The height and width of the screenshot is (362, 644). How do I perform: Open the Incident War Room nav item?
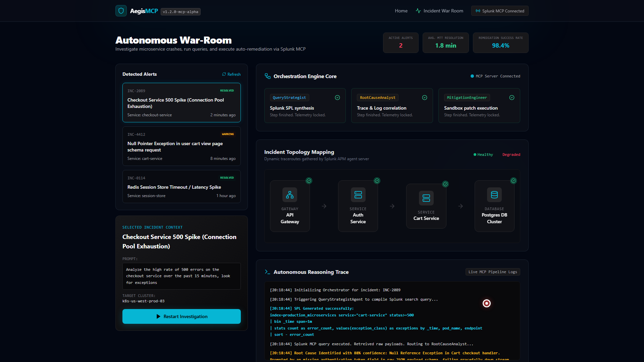pyautogui.click(x=439, y=11)
